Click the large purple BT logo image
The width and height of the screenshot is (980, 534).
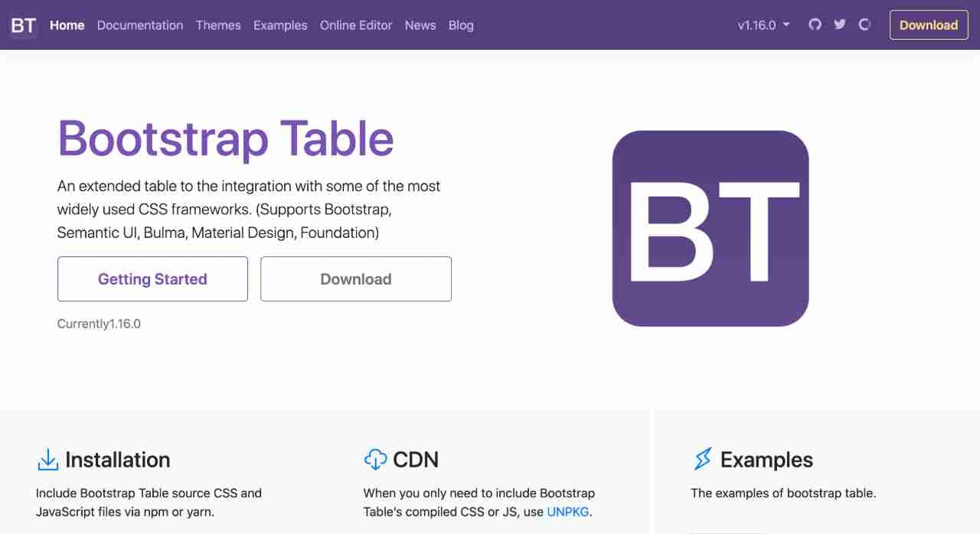710,227
